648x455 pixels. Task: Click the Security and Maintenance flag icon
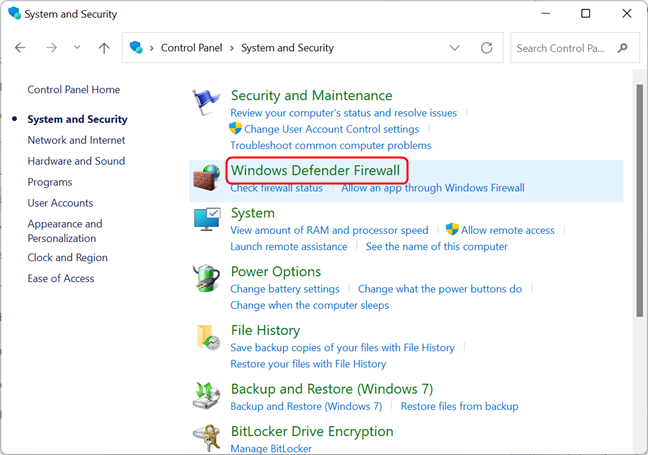206,102
